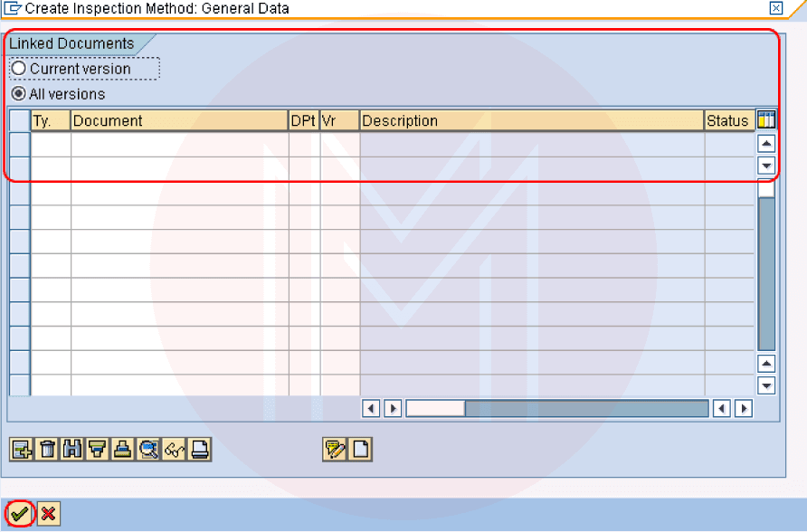
Task: Switch to the Linked Documents tab
Action: 71,43
